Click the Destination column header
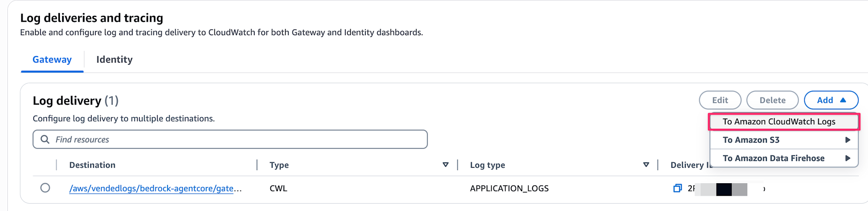868x211 pixels. pyautogui.click(x=92, y=165)
